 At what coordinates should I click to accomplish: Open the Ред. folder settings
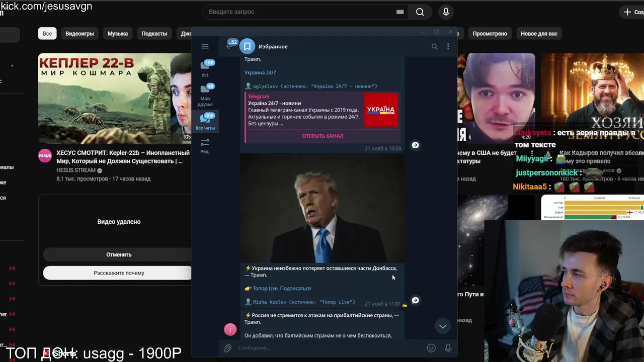click(205, 146)
